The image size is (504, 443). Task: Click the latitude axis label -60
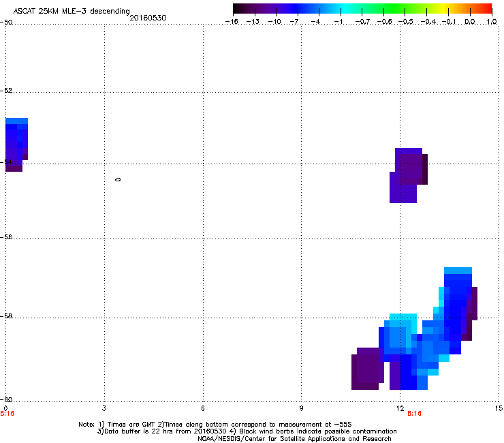tap(6, 399)
